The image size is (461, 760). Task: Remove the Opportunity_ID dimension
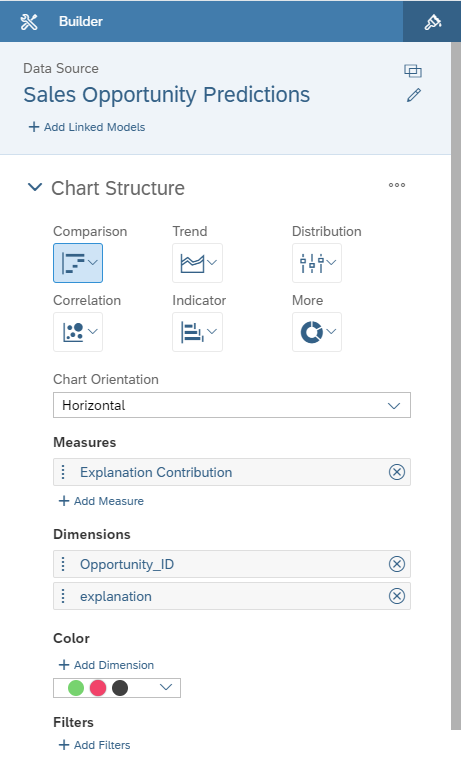pyautogui.click(x=397, y=564)
